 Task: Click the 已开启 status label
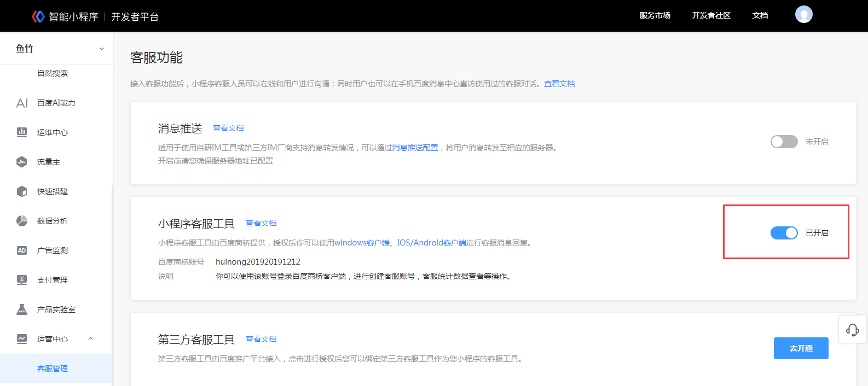point(817,233)
